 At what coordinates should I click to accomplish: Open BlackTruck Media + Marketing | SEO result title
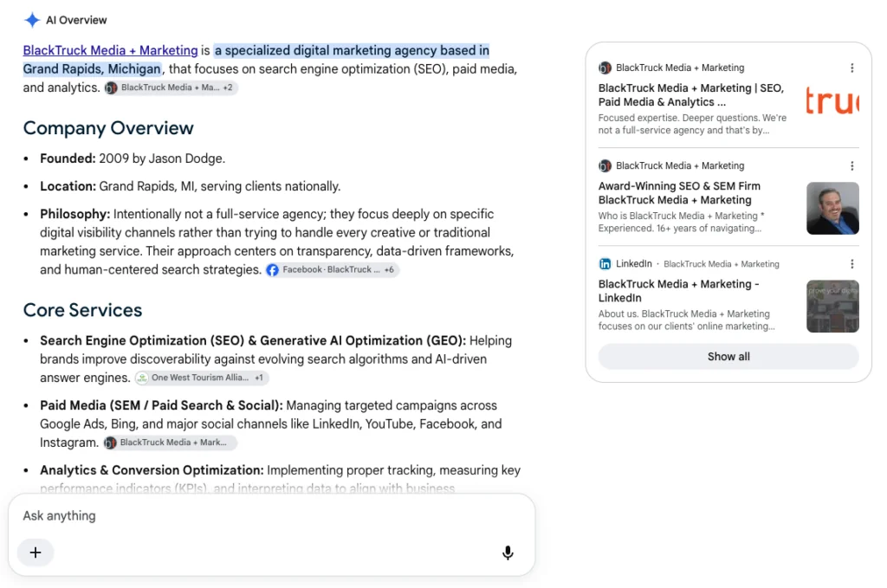[691, 95]
